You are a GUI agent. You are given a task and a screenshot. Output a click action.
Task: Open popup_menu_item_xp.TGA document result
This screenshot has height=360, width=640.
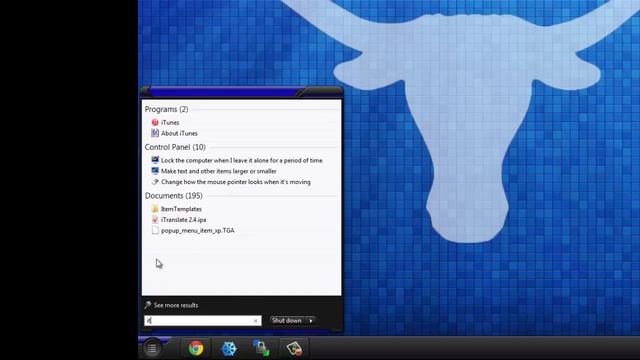pyautogui.click(x=198, y=231)
